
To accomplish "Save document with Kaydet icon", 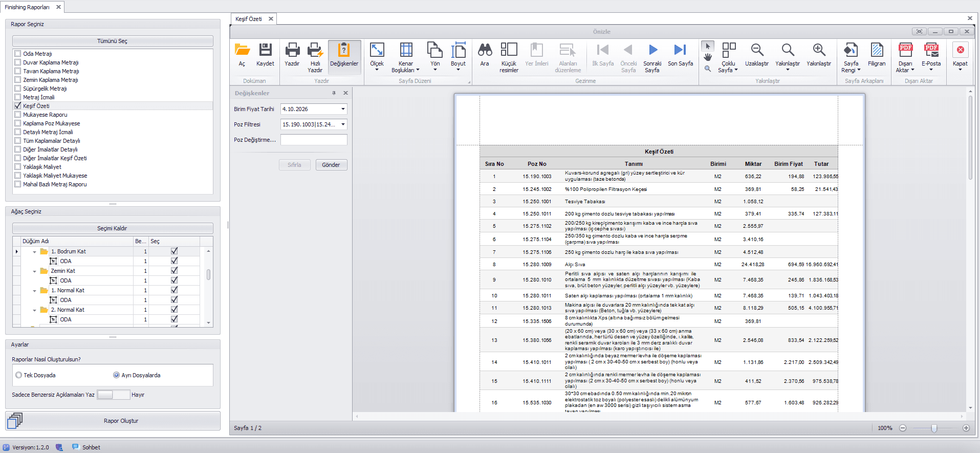I will coord(265,50).
